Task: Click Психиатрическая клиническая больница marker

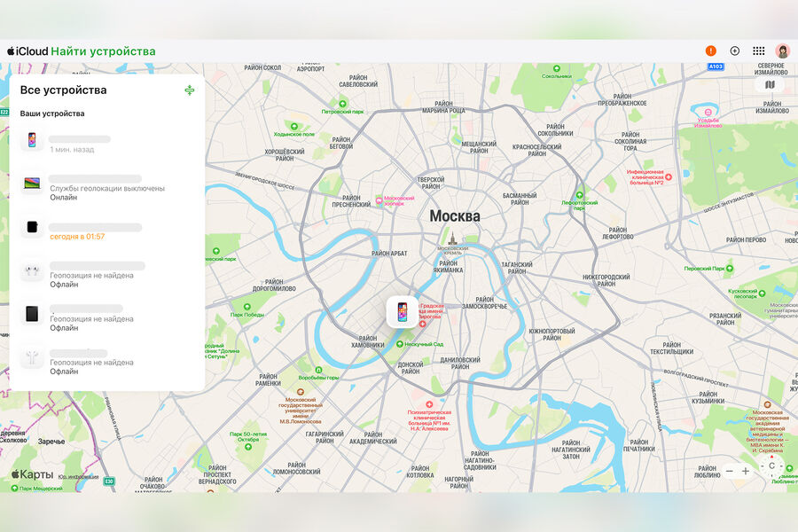Action: [x=429, y=404]
